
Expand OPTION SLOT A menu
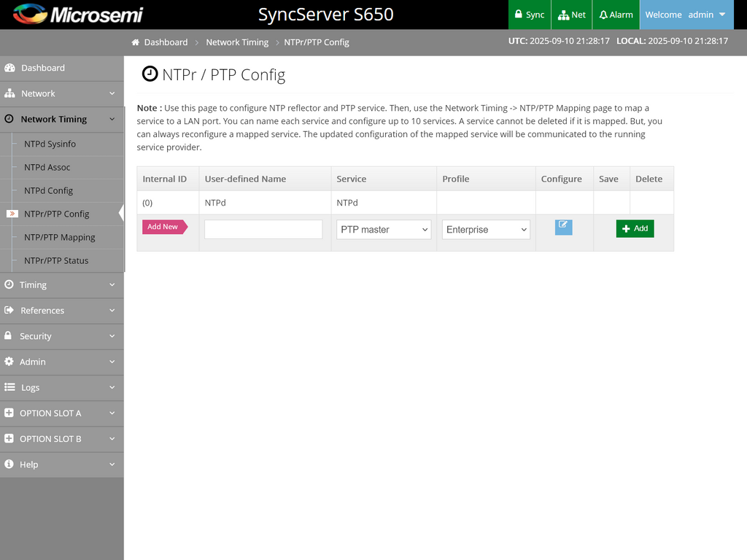coord(62,414)
